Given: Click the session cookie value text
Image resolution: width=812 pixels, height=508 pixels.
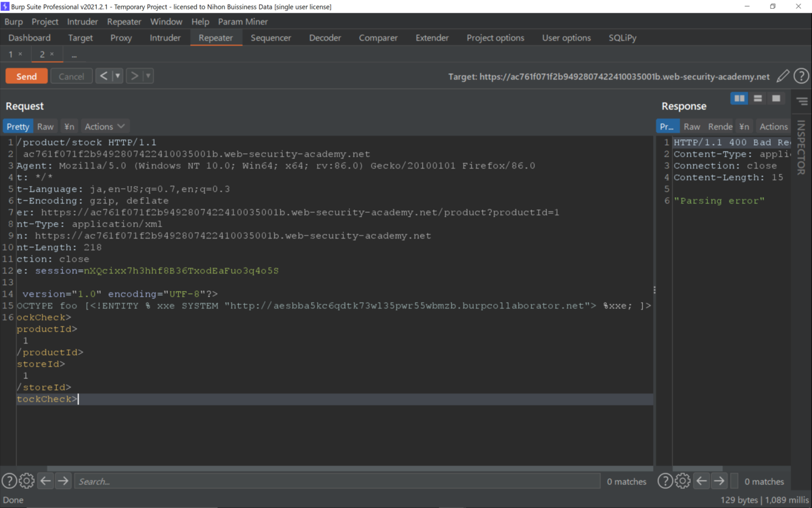Looking at the screenshot, I should (x=181, y=271).
